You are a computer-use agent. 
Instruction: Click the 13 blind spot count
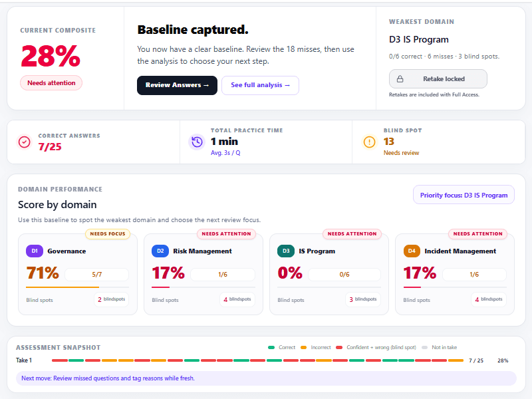pyautogui.click(x=389, y=142)
